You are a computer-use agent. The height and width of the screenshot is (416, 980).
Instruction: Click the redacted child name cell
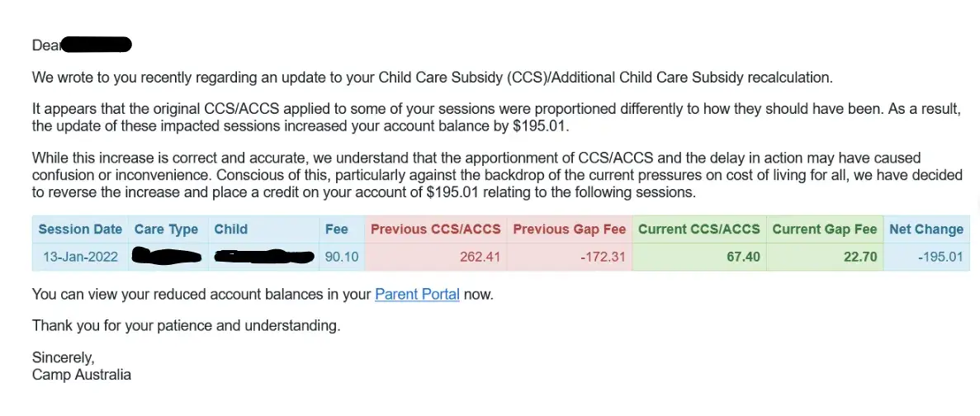tap(264, 258)
